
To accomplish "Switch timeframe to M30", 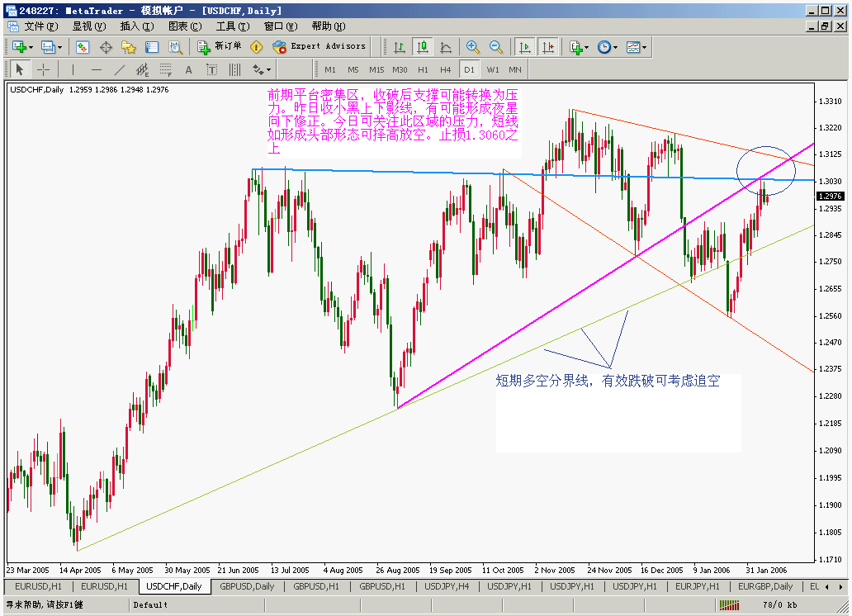I will [x=400, y=69].
